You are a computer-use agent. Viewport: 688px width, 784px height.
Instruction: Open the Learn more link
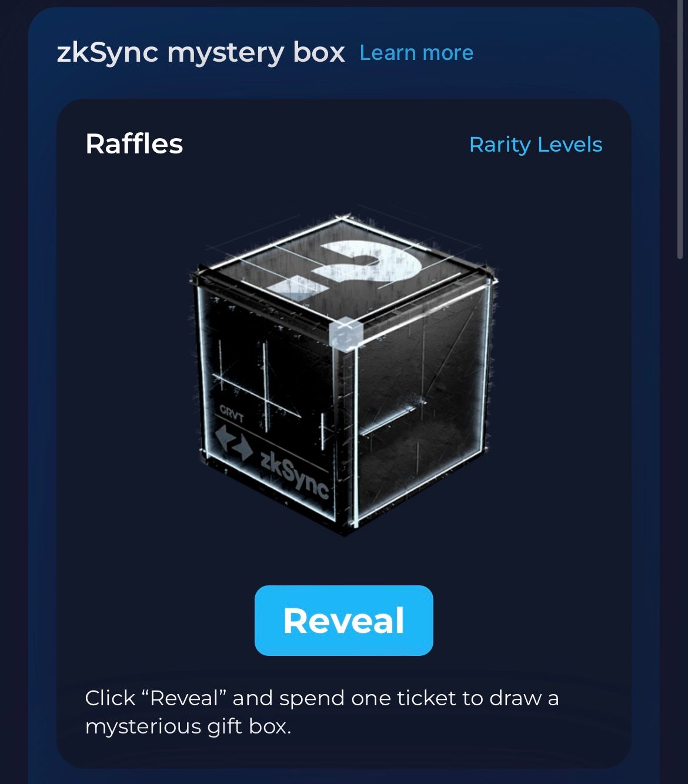click(416, 53)
